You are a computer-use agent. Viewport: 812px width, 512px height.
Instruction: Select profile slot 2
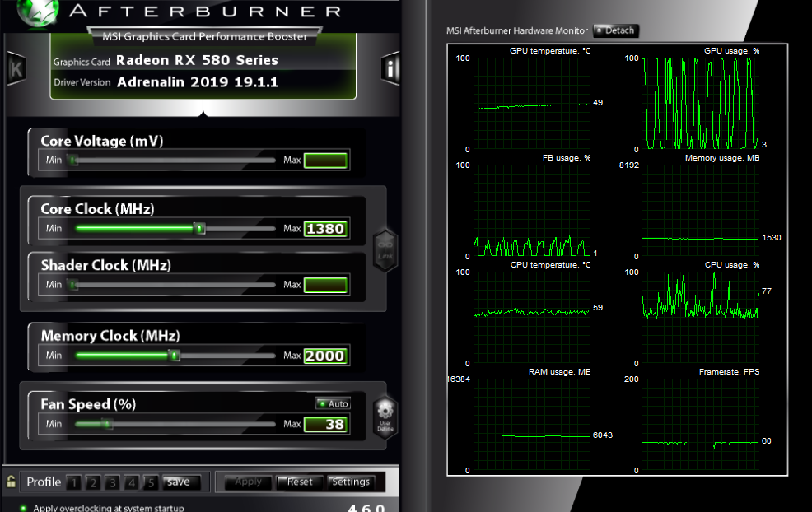93,482
